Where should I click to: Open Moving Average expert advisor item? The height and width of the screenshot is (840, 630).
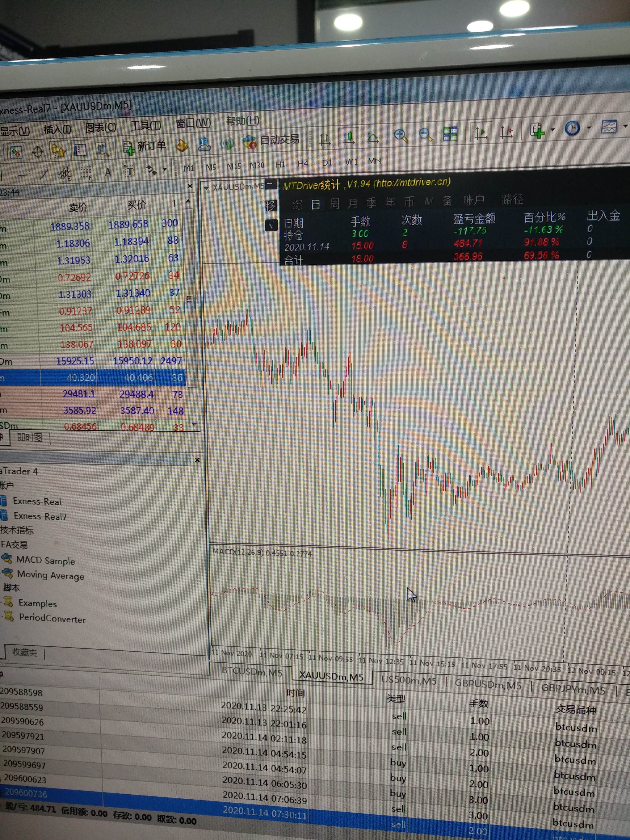(51, 575)
